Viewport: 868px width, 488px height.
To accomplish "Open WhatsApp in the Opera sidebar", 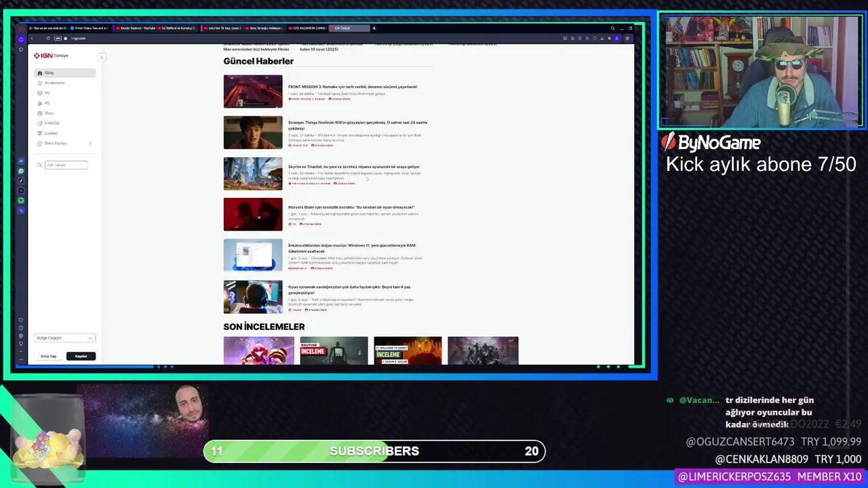I will 21,171.
